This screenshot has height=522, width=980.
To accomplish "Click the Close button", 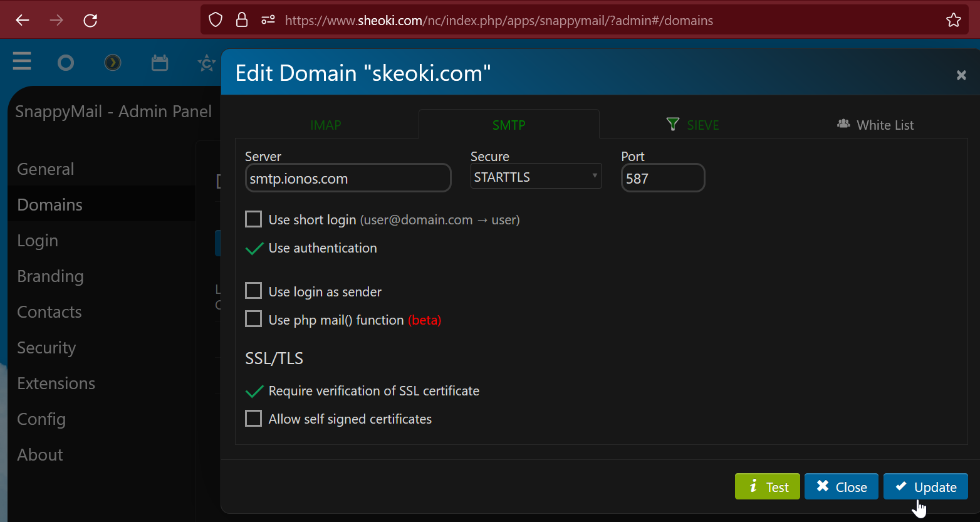I will click(x=842, y=486).
